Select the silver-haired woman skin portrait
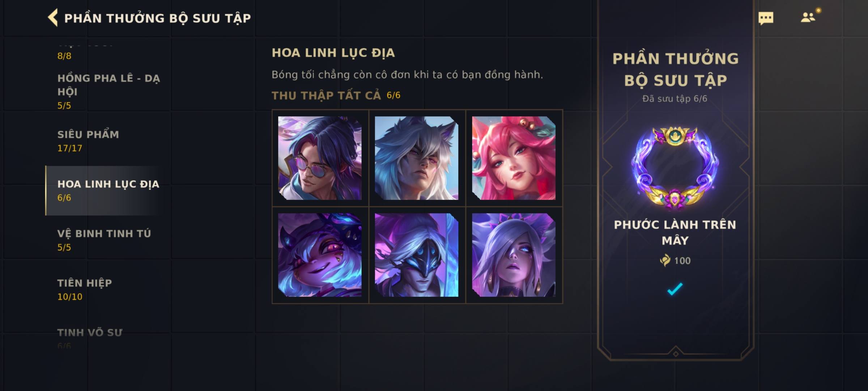The height and width of the screenshot is (391, 868). click(x=514, y=255)
